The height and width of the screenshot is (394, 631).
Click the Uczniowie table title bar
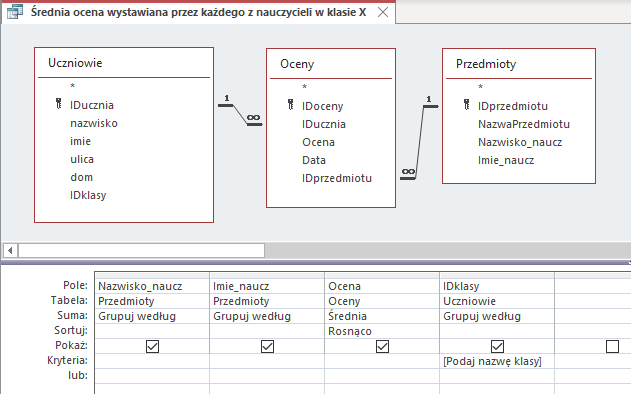124,63
